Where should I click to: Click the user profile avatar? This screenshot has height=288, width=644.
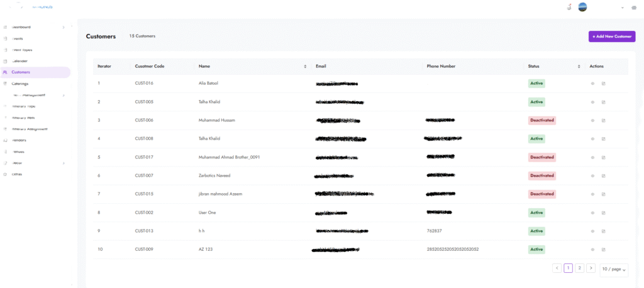tap(582, 8)
